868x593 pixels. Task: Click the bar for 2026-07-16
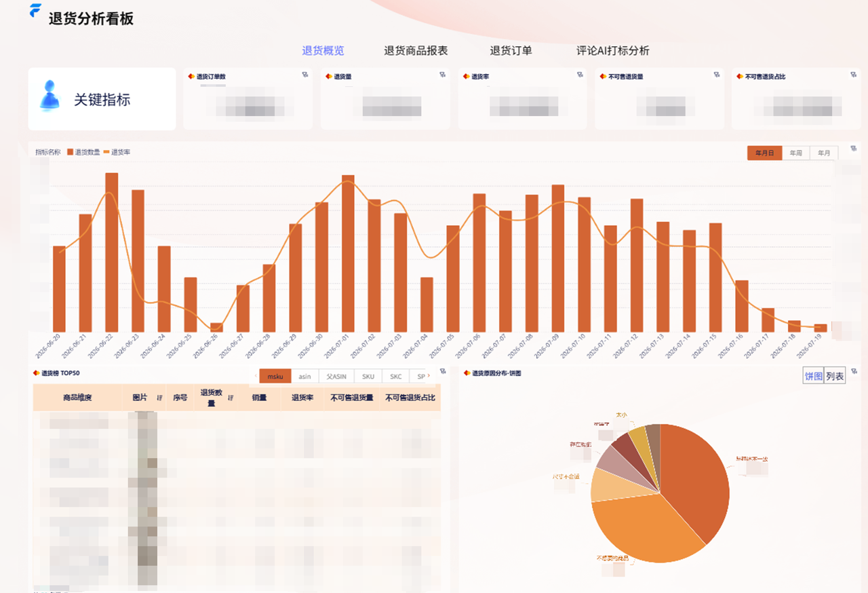click(x=742, y=306)
